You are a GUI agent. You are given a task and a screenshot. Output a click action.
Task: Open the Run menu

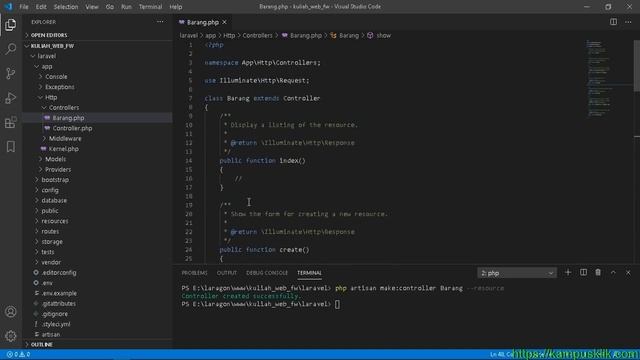[127, 7]
